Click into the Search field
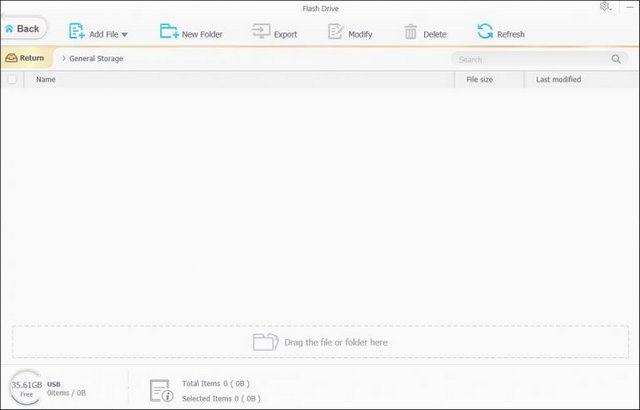The width and height of the screenshot is (640, 410). [x=530, y=59]
